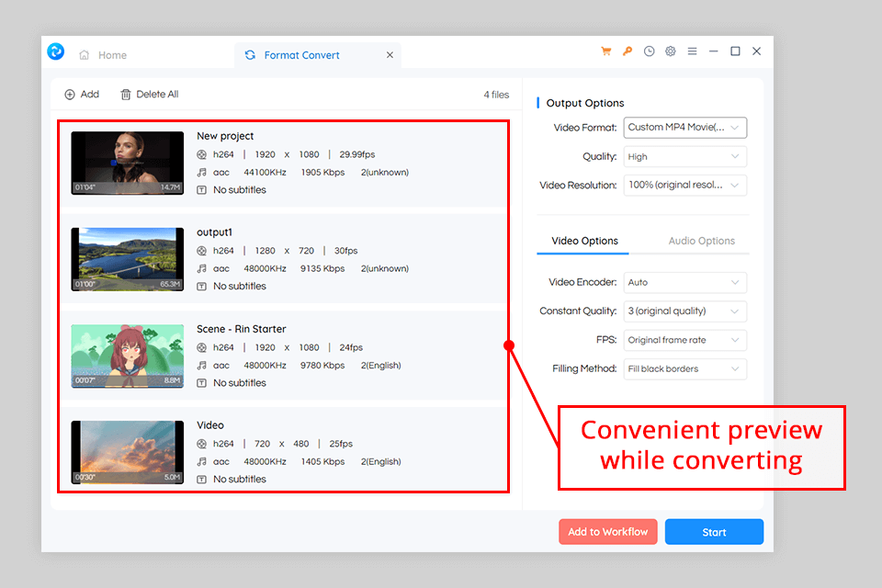The image size is (882, 588).
Task: Click the audio note icon for New project
Action: coord(201,172)
